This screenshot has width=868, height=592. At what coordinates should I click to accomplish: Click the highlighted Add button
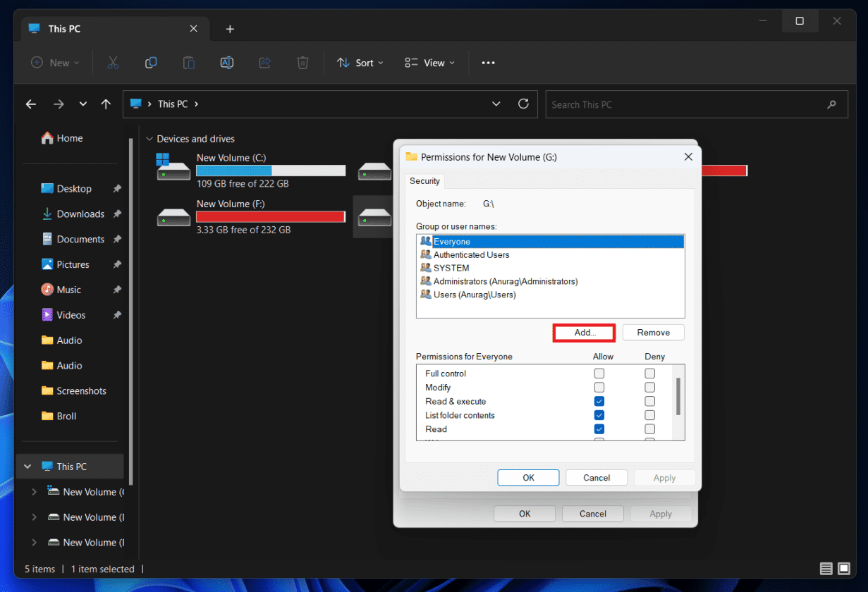tap(584, 332)
